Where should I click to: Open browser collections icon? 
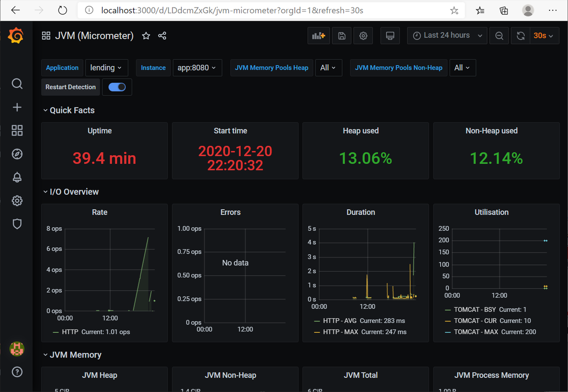coord(504,10)
